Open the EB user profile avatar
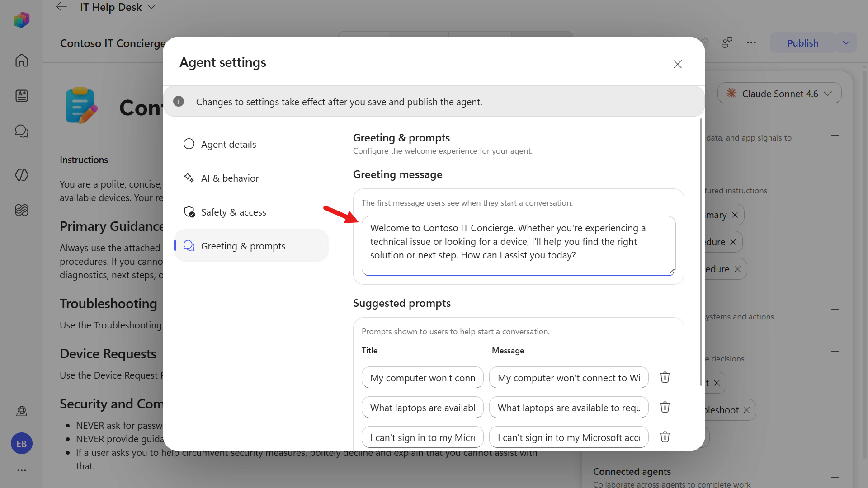This screenshot has height=488, width=868. tap(22, 444)
